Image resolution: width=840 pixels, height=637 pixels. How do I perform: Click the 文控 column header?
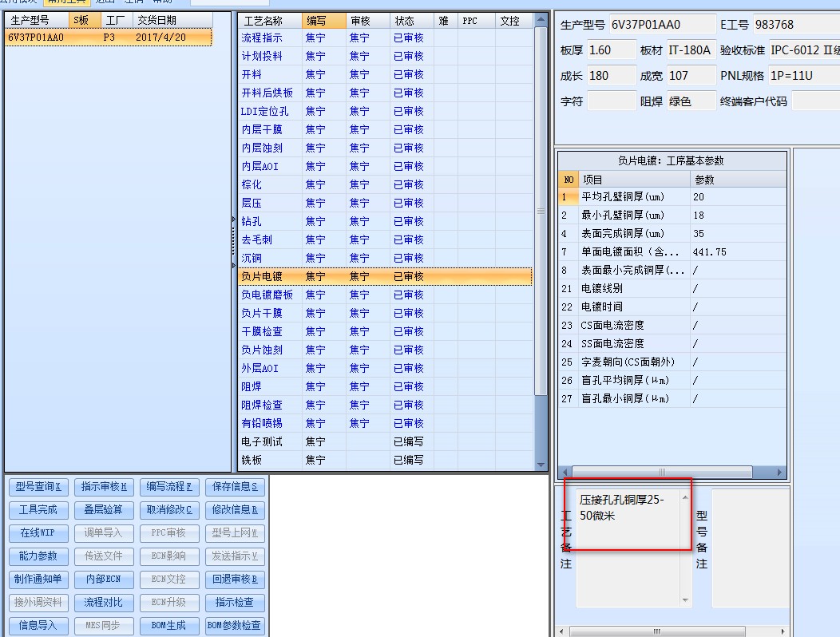[x=513, y=21]
